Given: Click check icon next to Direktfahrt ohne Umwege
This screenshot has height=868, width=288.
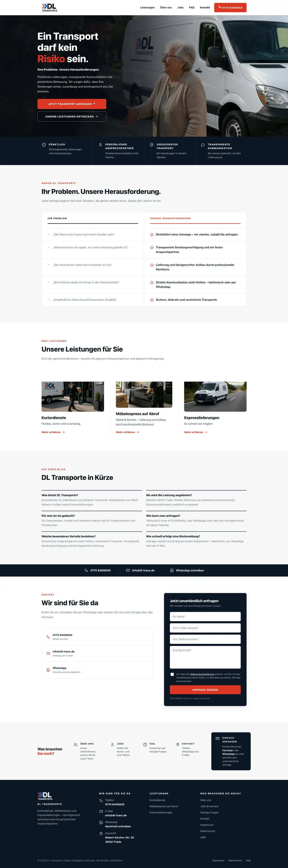Looking at the screenshot, I should click(x=152, y=235).
